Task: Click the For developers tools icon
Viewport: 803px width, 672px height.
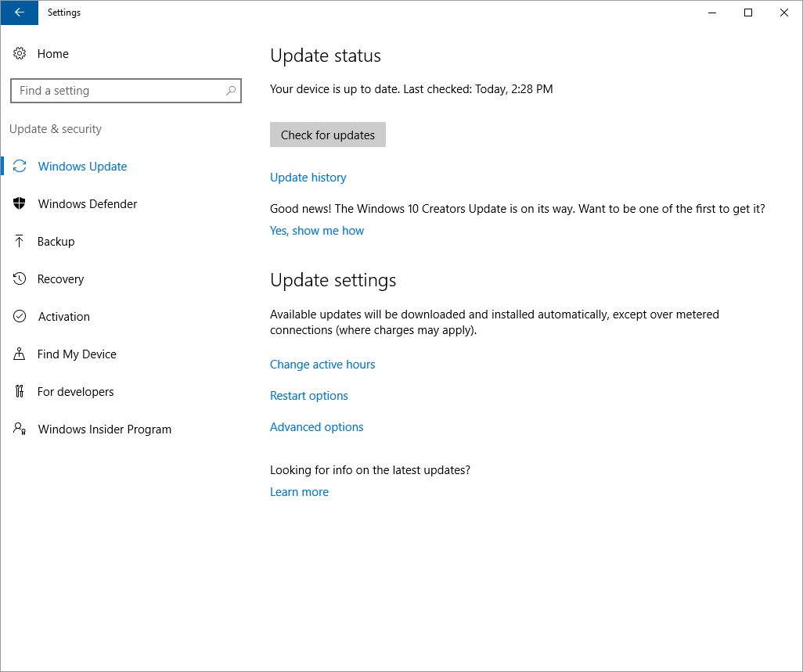Action: [x=20, y=391]
